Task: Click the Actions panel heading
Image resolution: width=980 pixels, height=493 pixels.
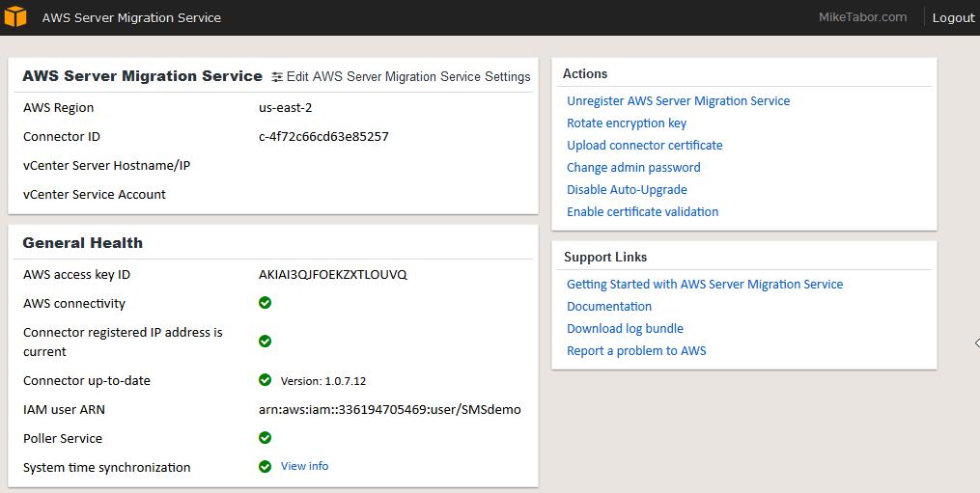Action: coord(584,73)
